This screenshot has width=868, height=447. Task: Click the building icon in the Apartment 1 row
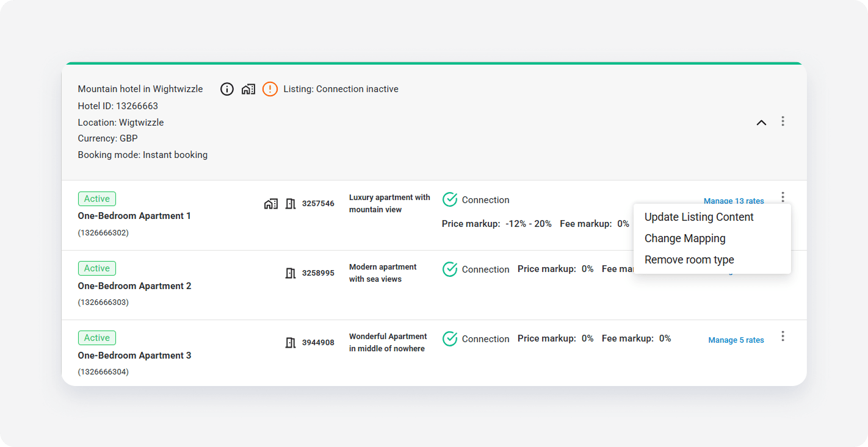pos(271,204)
